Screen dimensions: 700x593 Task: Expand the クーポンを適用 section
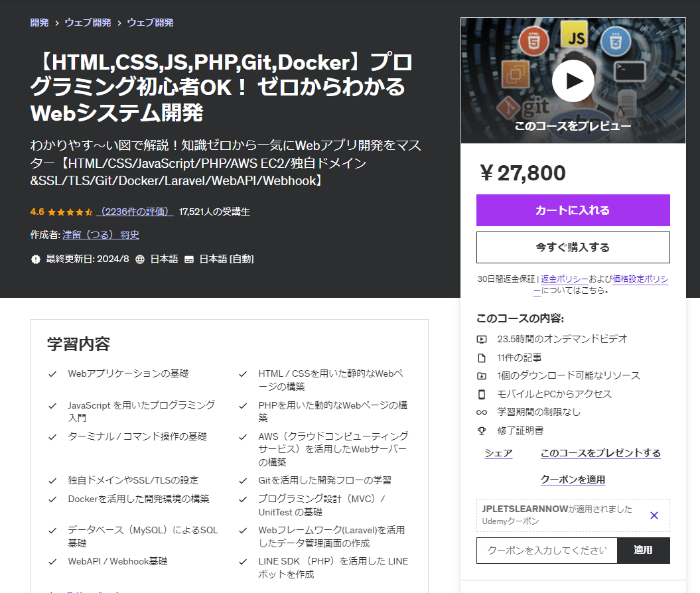pyautogui.click(x=572, y=479)
